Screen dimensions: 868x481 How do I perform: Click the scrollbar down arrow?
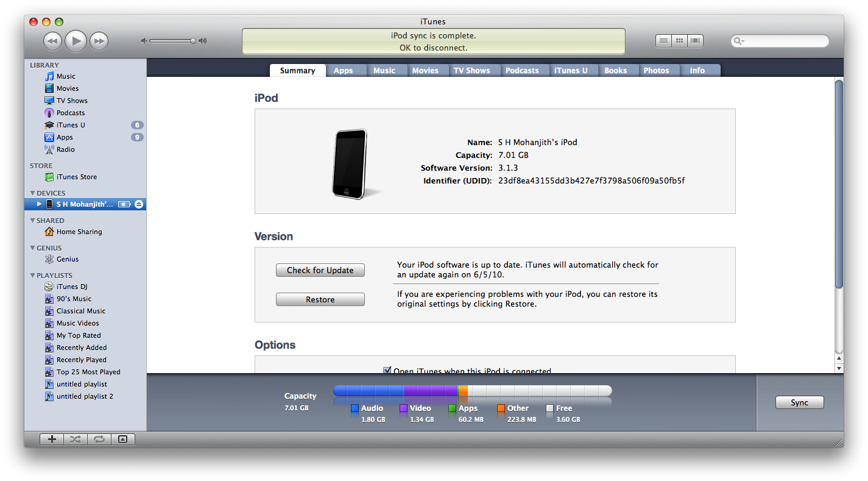click(x=839, y=368)
